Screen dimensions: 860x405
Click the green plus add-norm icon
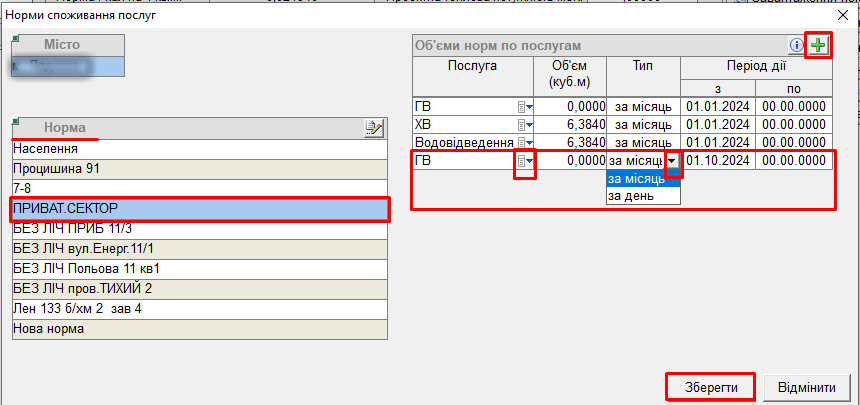(x=819, y=46)
